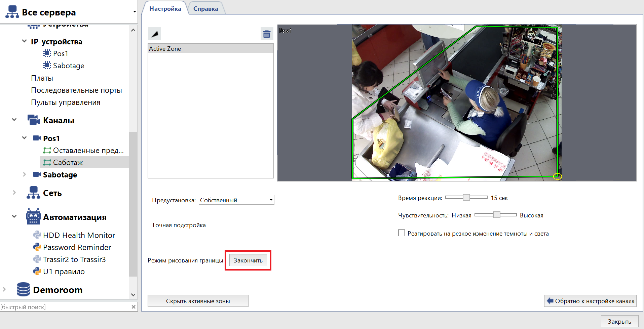Open the Предустановка preset combo box

[x=236, y=200]
